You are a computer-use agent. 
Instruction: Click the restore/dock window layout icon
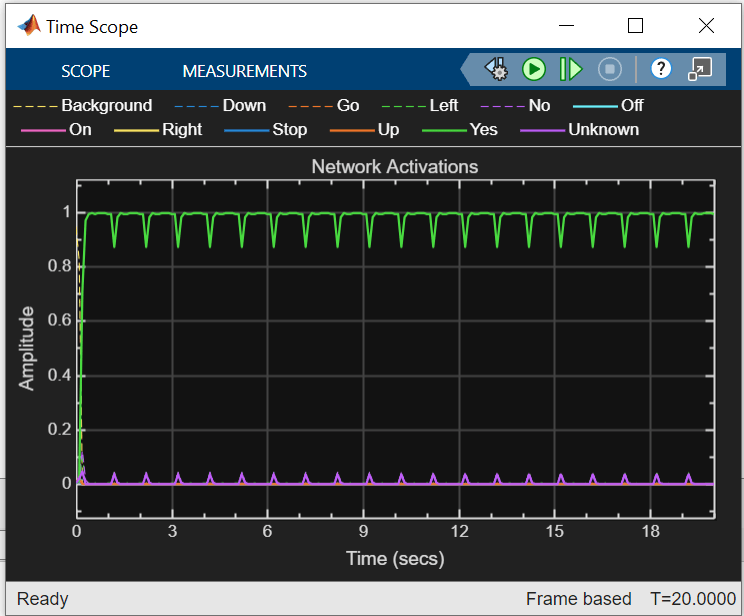click(x=700, y=69)
